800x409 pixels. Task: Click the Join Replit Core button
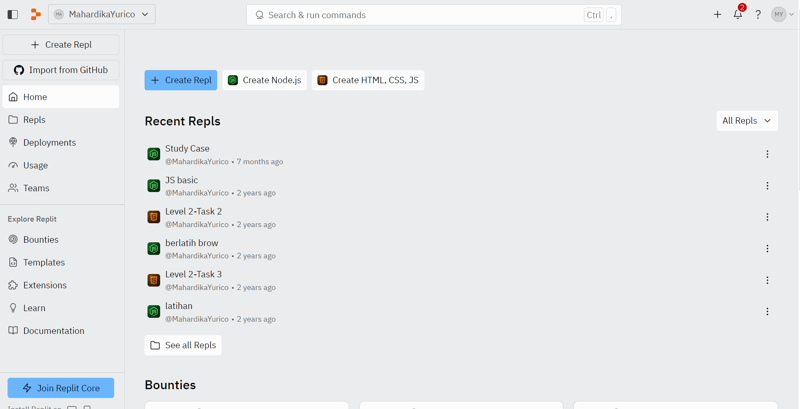tap(61, 388)
